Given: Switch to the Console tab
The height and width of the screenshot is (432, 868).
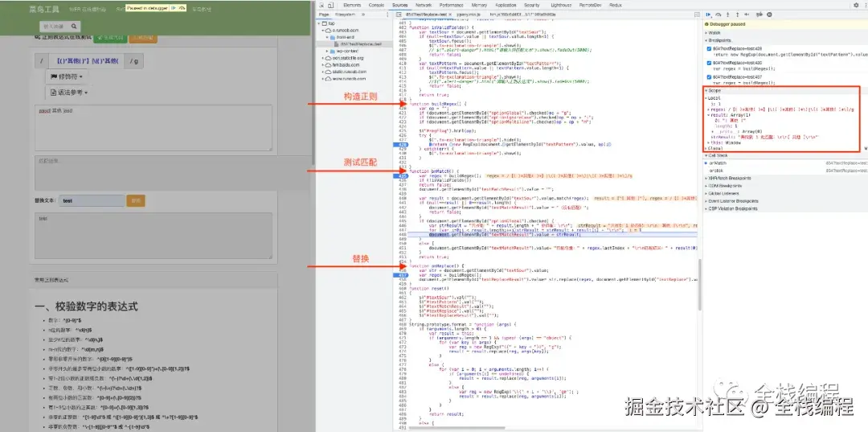Looking at the screenshot, I should (x=376, y=5).
